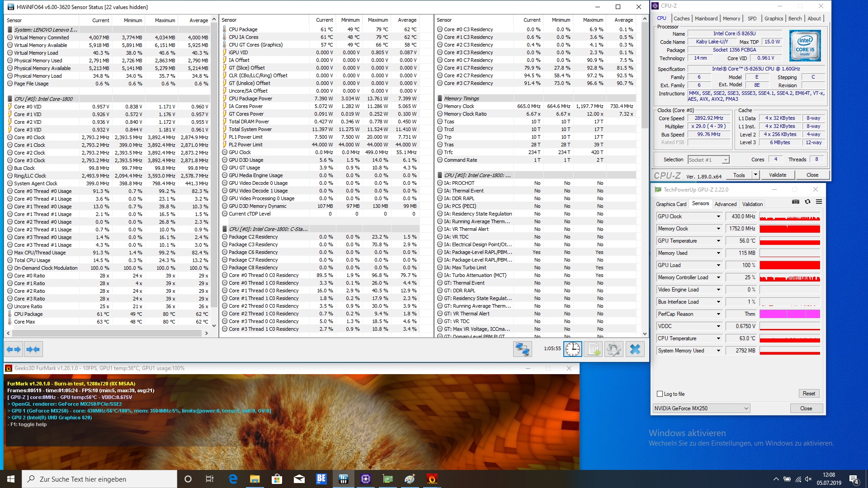
Task: Click network tray icon
Action: coord(798,479)
